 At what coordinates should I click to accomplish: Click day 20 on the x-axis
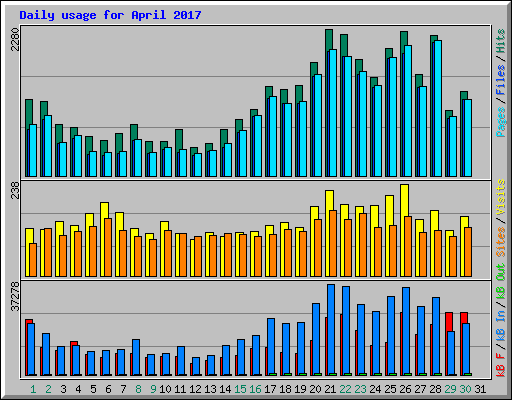click(315, 389)
